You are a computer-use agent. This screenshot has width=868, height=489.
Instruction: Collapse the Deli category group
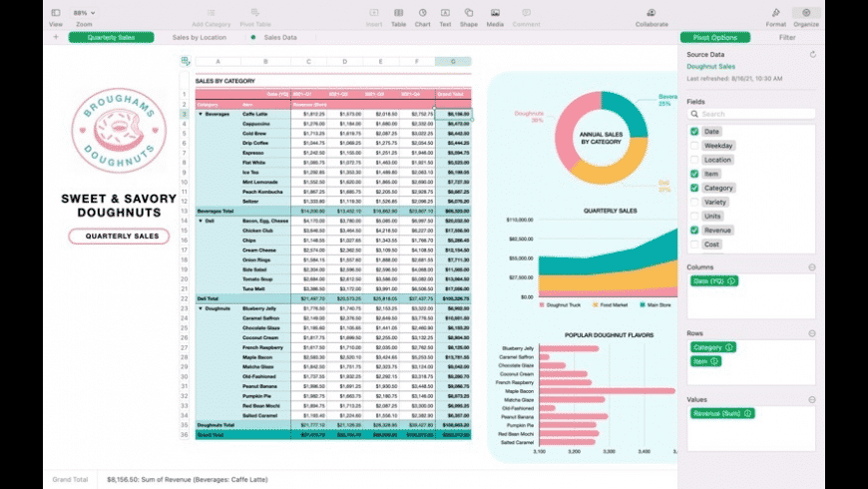point(201,221)
